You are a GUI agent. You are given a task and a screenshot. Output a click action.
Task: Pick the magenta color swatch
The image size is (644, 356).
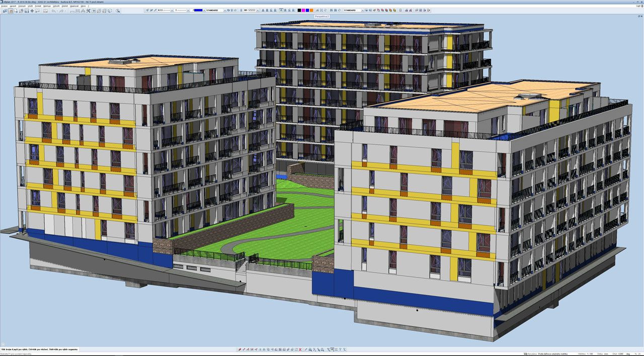(303, 11)
